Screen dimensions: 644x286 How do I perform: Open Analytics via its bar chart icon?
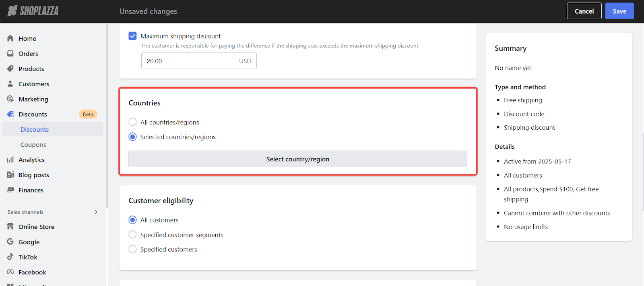(10, 160)
